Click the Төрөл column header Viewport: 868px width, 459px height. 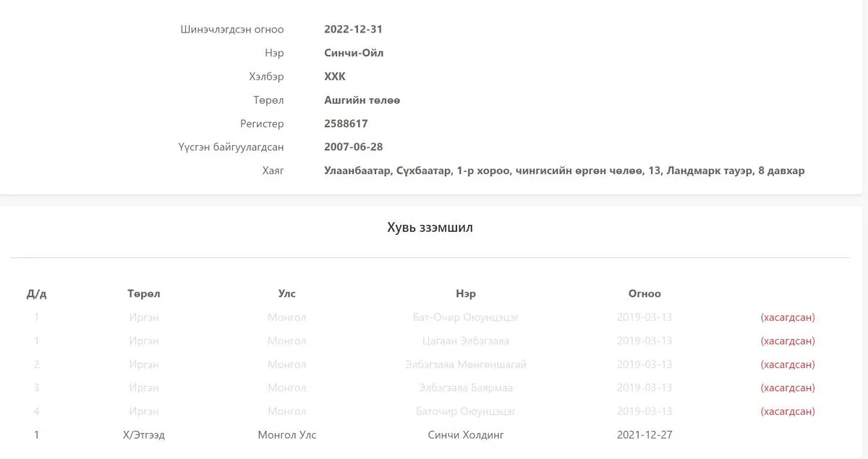point(144,293)
